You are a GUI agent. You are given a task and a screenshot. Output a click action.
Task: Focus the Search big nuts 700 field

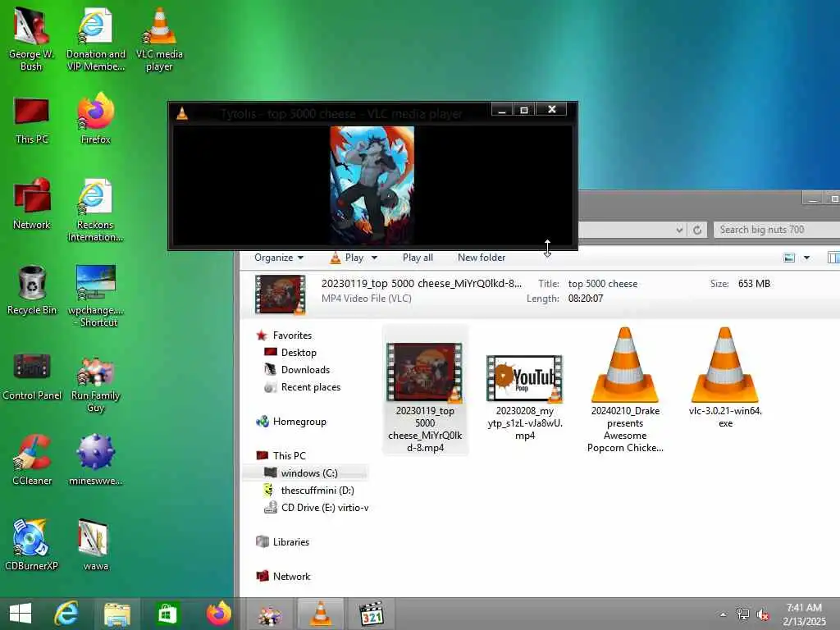[x=777, y=230]
